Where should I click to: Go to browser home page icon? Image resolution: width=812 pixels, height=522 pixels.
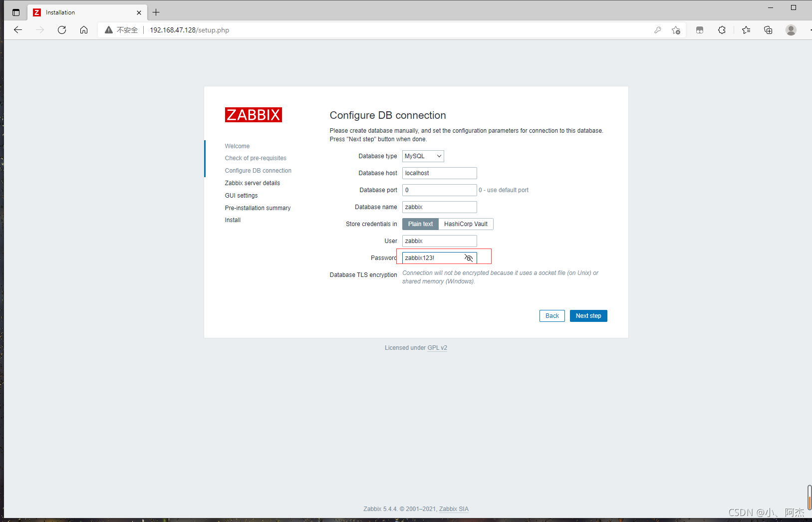[x=84, y=30]
